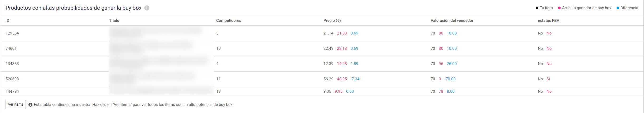Select the item with ID 520698
Viewport: 644px width, 113px height.
click(12, 79)
